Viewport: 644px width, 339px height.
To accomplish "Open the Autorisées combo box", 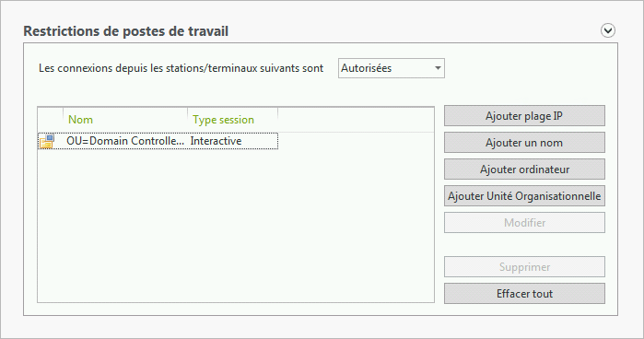I will (x=392, y=68).
